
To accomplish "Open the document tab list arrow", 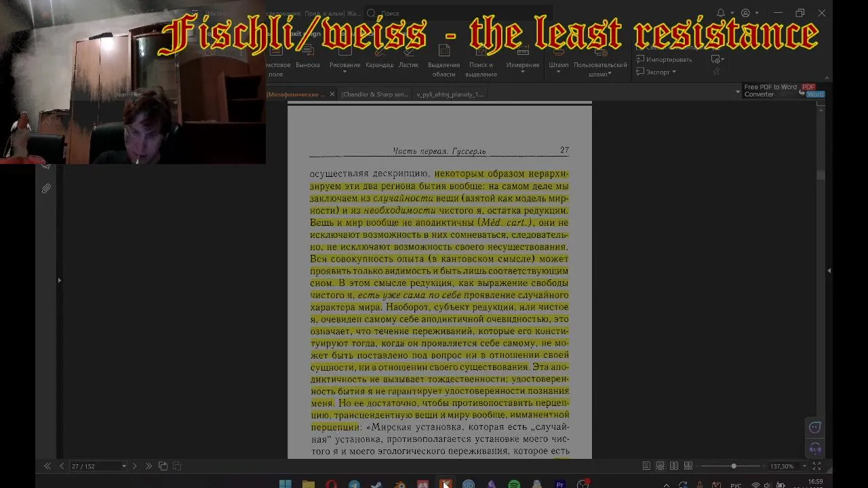I will coord(738,91).
